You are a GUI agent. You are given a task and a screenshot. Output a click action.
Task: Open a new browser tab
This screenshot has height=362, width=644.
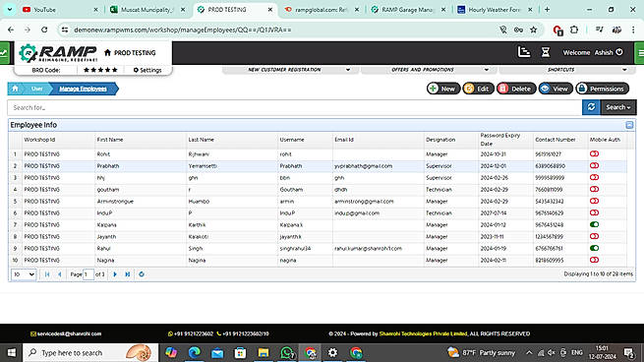click(x=547, y=10)
